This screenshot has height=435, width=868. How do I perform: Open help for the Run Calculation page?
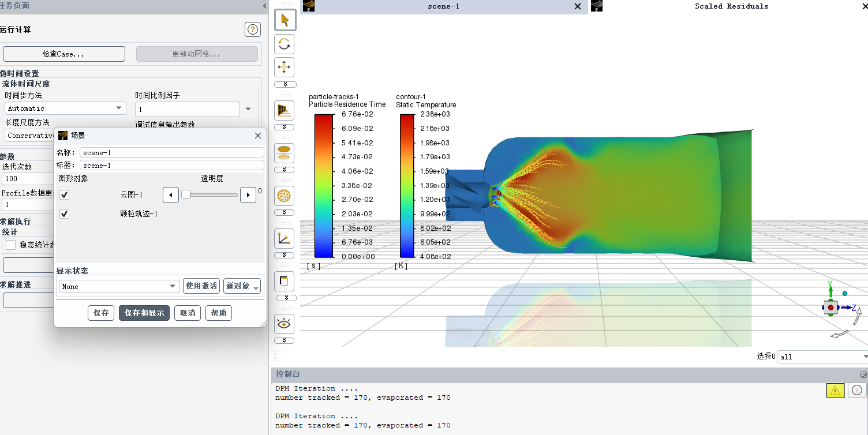(x=252, y=29)
